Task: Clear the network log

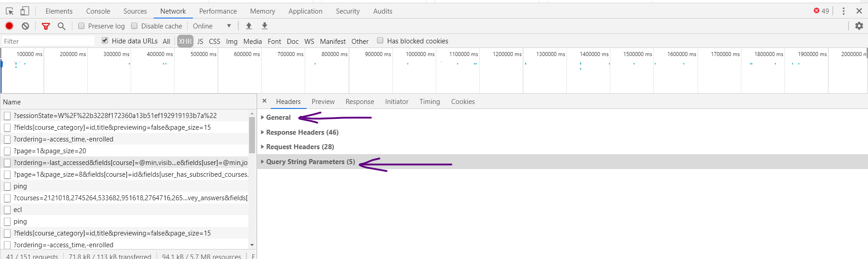Action: [25, 26]
